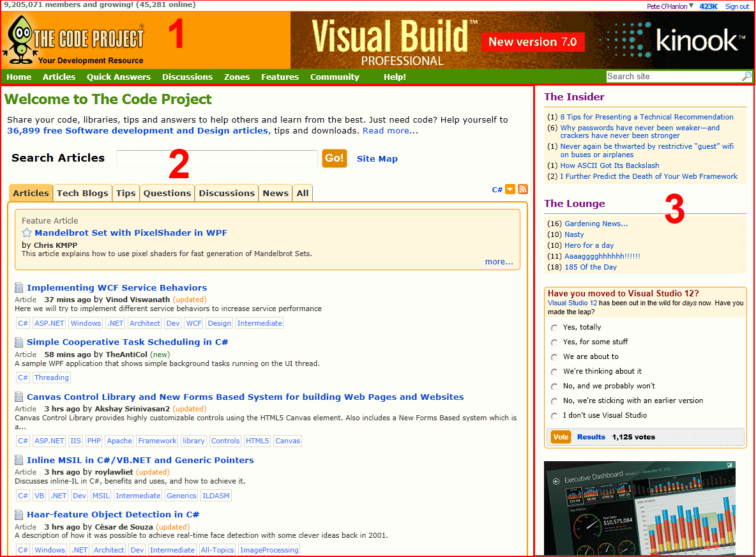Open '8 Tips for Presenting a Technical Recommendation'
Viewport: 756px width, 557px height.
tap(647, 117)
